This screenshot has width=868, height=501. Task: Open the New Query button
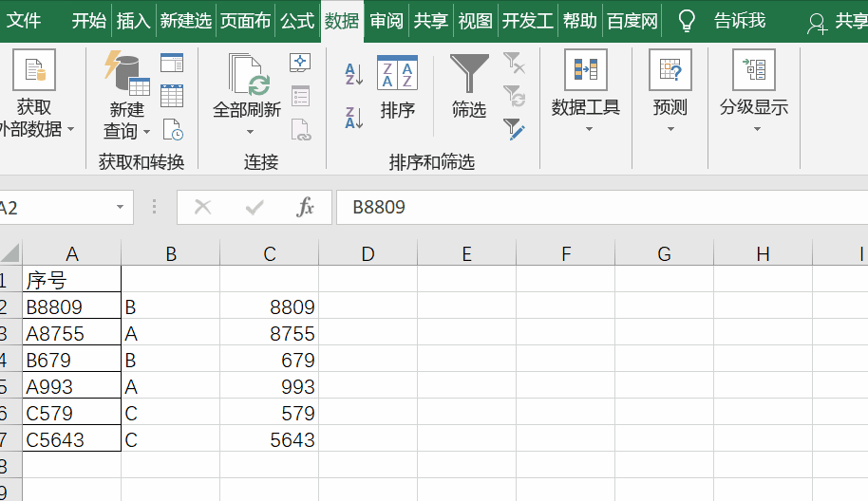click(x=127, y=97)
